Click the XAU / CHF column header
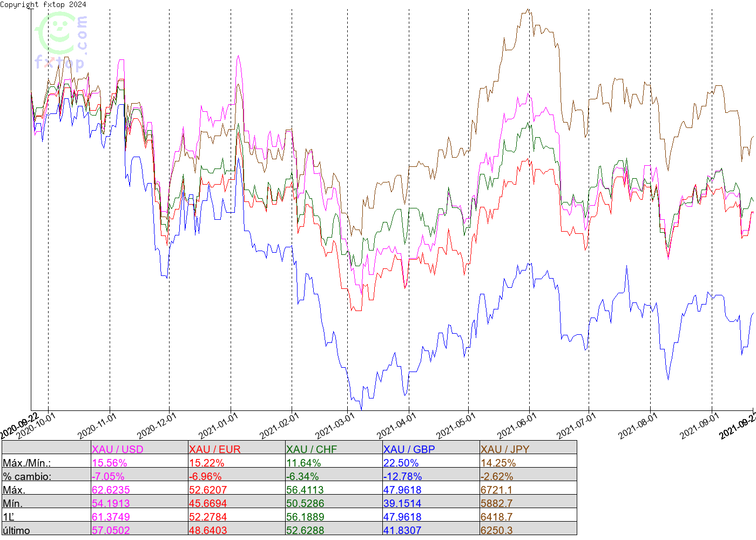Viewport: 756px width, 540px height. tap(312, 449)
